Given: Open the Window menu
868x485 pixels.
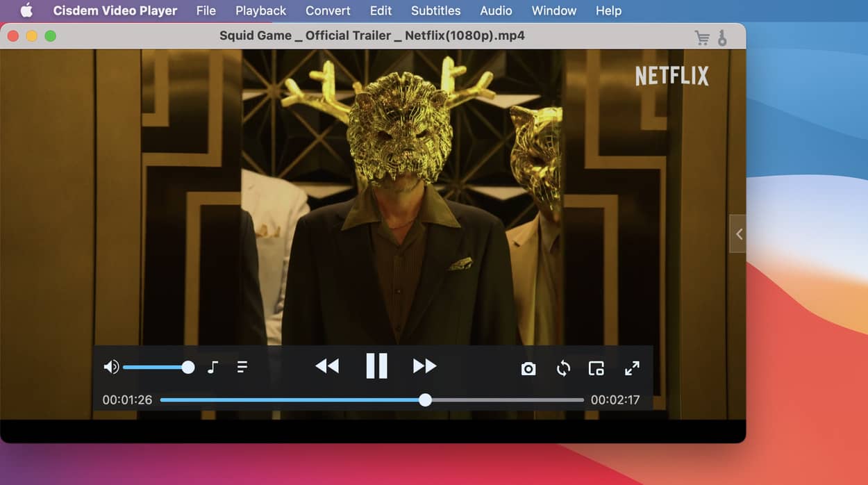Looking at the screenshot, I should click(x=553, y=10).
